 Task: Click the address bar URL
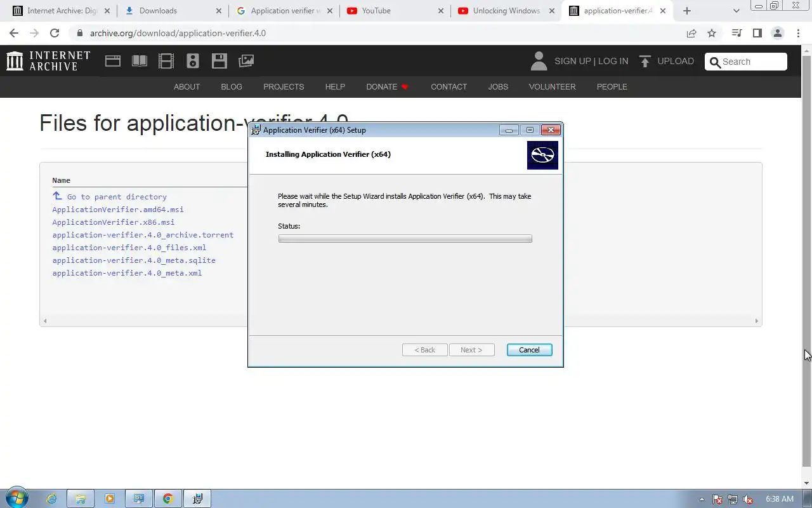tap(178, 33)
